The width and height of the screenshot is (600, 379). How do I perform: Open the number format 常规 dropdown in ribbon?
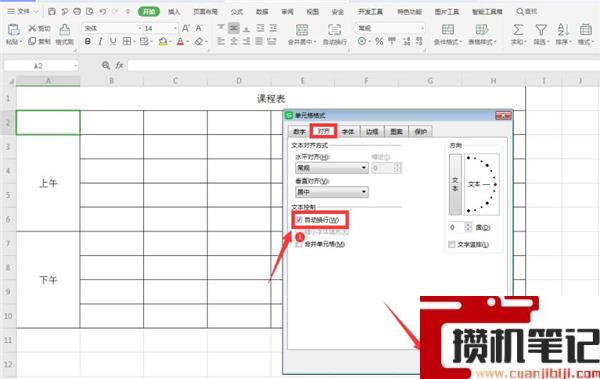pyautogui.click(x=422, y=28)
